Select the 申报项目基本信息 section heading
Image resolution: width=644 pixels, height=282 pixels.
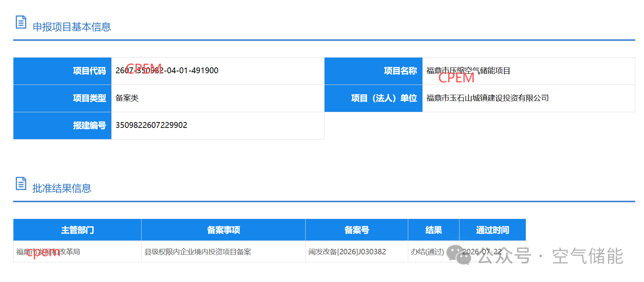72,27
